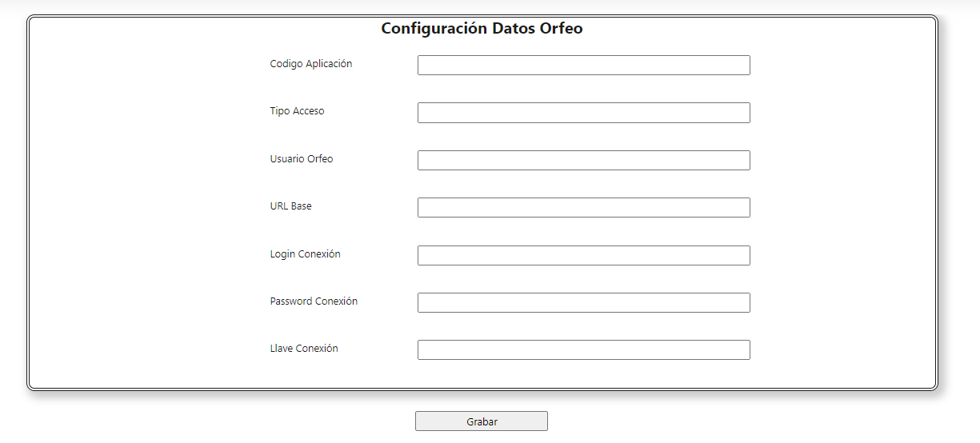Click the Password Conexión label text
Viewport: 980px width, 443px height.
(314, 301)
